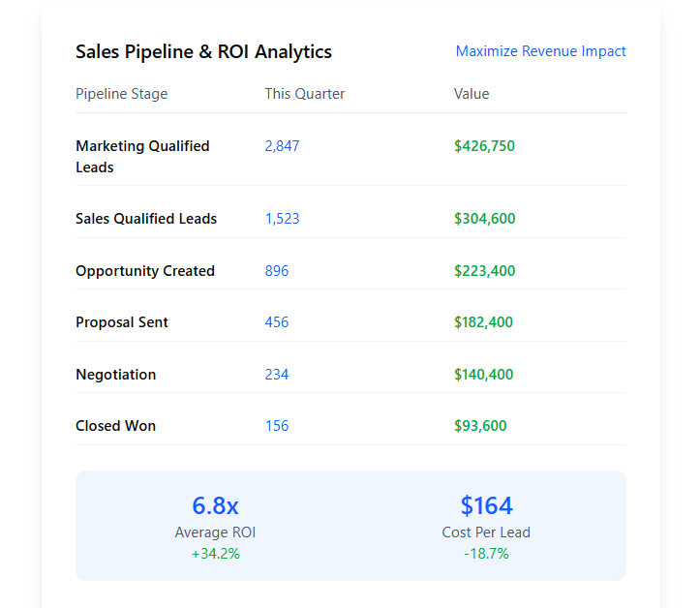Select the Closed Won stage label
Screen dimensions: 700x608
pyautogui.click(x=115, y=426)
